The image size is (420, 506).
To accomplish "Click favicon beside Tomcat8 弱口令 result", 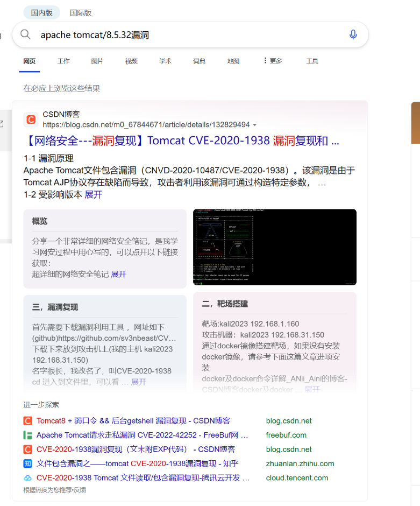I will tap(28, 421).
